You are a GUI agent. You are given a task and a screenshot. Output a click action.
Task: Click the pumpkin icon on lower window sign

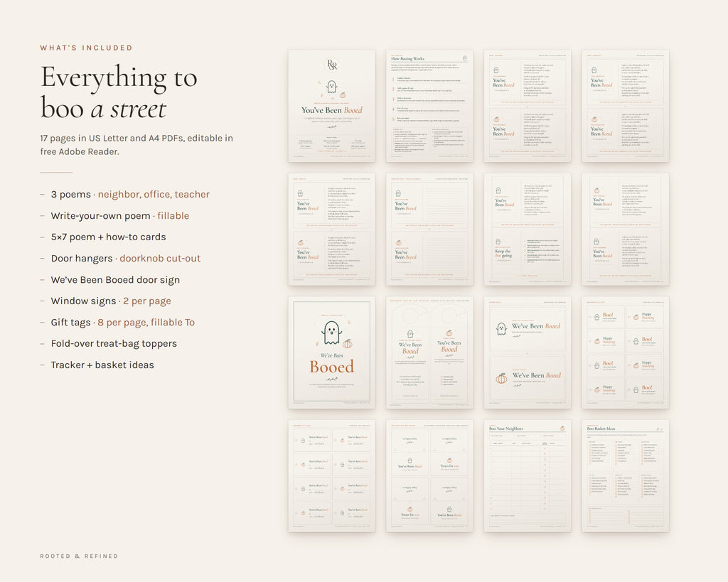[501, 378]
